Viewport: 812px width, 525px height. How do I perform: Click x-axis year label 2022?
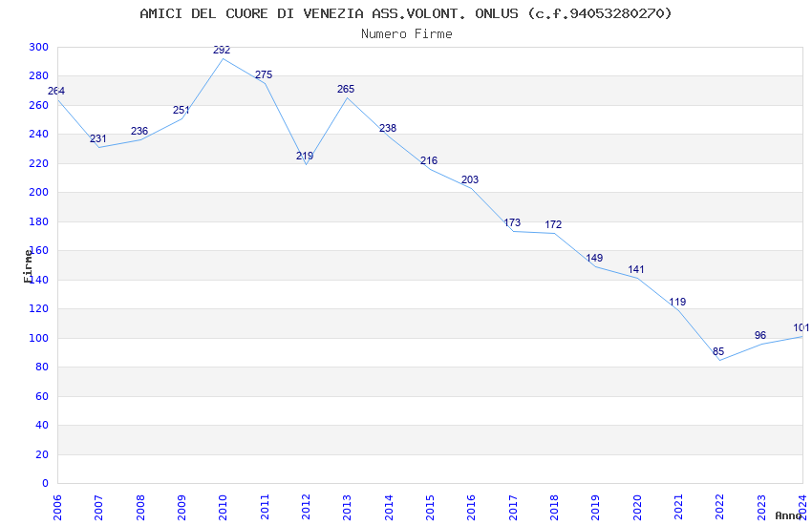click(720, 508)
